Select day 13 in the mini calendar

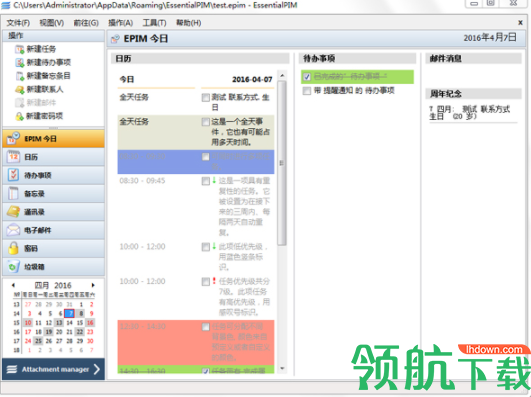click(x=59, y=322)
